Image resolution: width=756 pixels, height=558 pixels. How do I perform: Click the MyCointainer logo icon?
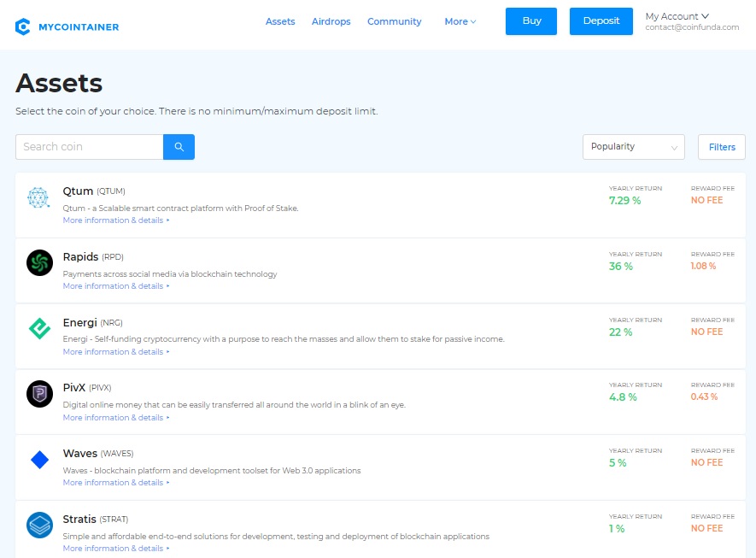click(x=22, y=26)
